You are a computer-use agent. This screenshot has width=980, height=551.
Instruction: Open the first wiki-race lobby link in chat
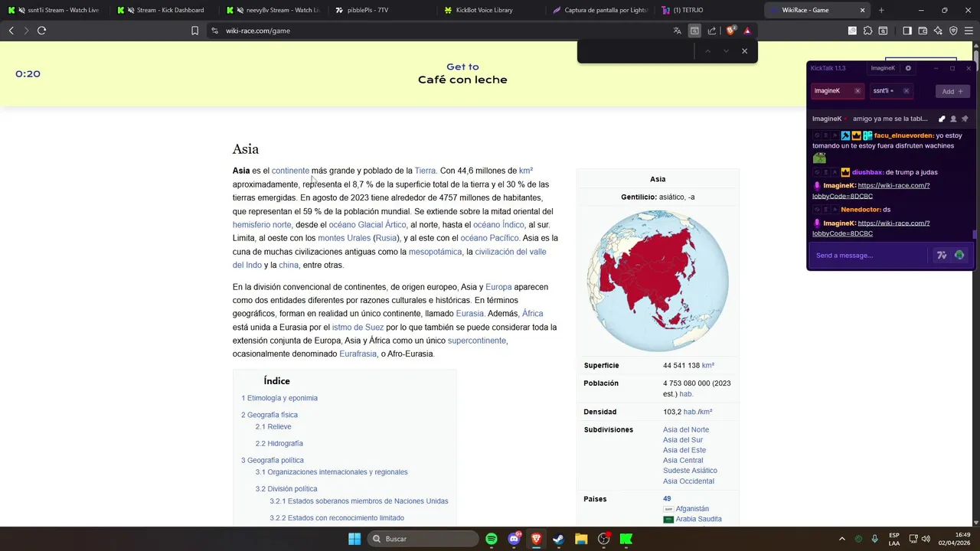click(871, 191)
